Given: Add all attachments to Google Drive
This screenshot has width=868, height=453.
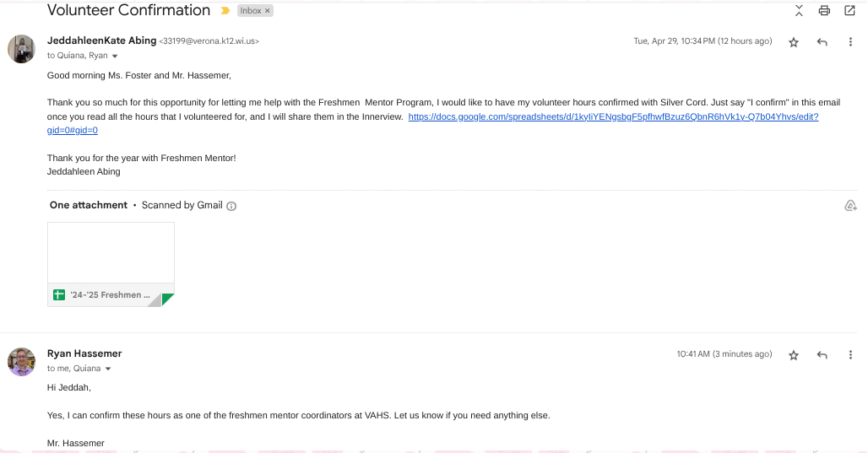Looking at the screenshot, I should (x=850, y=206).
